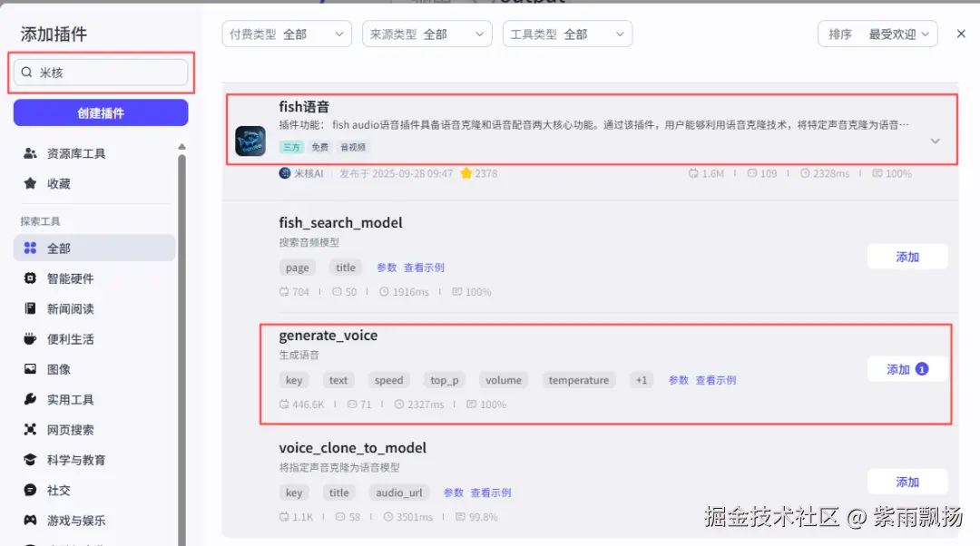
Task: Select the 收藏 star icon
Action: 30,183
